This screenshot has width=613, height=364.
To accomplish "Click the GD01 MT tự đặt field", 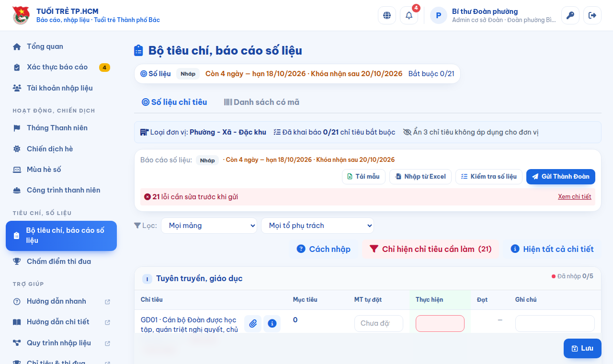I will coord(379,323).
